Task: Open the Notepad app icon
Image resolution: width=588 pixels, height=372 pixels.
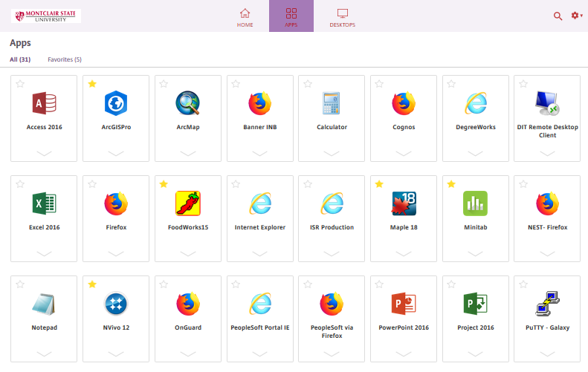Action: (44, 304)
